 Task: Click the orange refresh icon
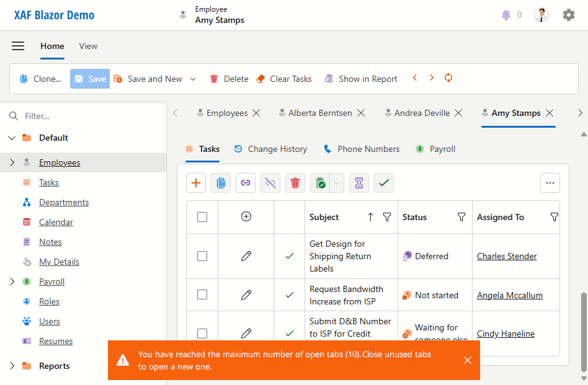[448, 78]
